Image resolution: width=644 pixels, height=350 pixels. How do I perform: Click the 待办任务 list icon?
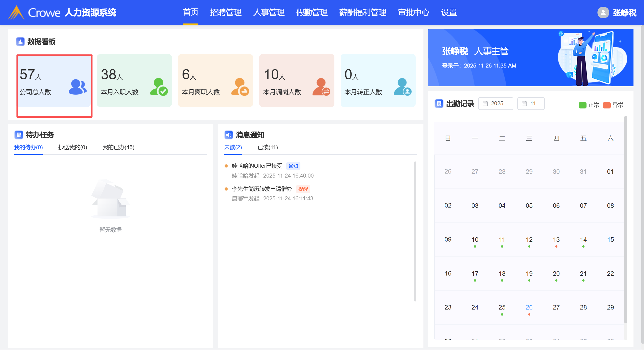tap(19, 135)
